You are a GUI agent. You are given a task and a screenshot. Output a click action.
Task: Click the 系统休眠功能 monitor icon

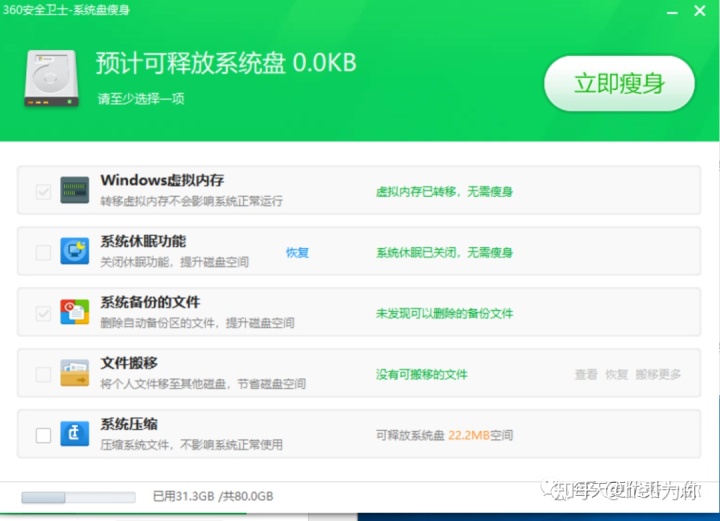pyautogui.click(x=74, y=251)
